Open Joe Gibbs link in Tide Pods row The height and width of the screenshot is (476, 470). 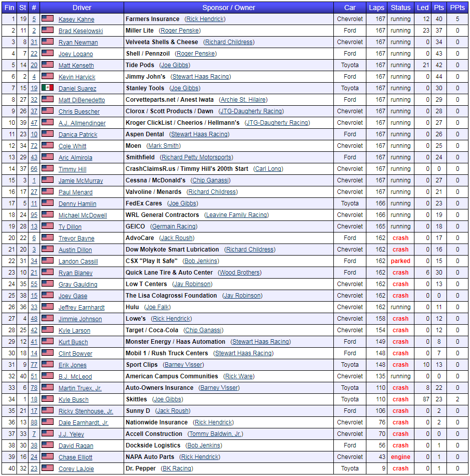tap(175, 65)
